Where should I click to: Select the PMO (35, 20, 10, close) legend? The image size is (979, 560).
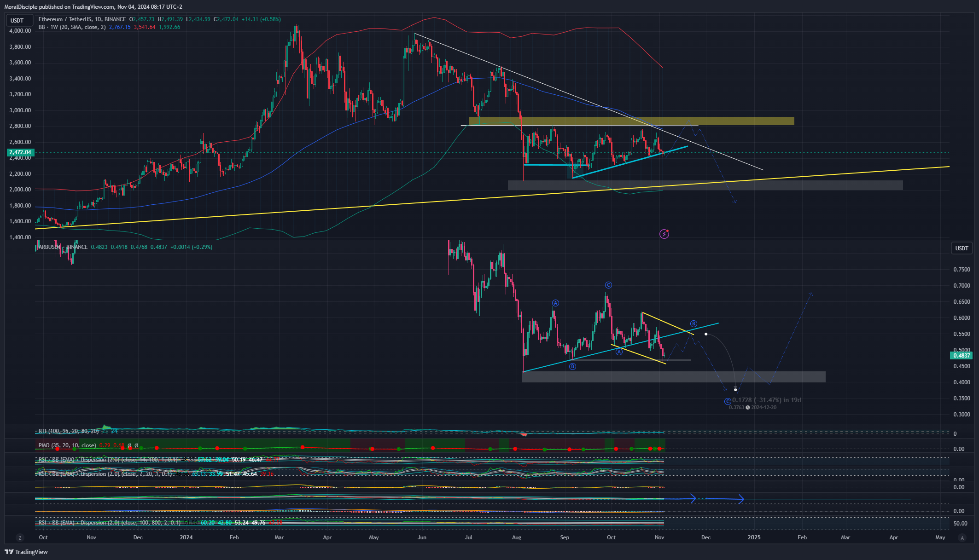[x=67, y=445]
